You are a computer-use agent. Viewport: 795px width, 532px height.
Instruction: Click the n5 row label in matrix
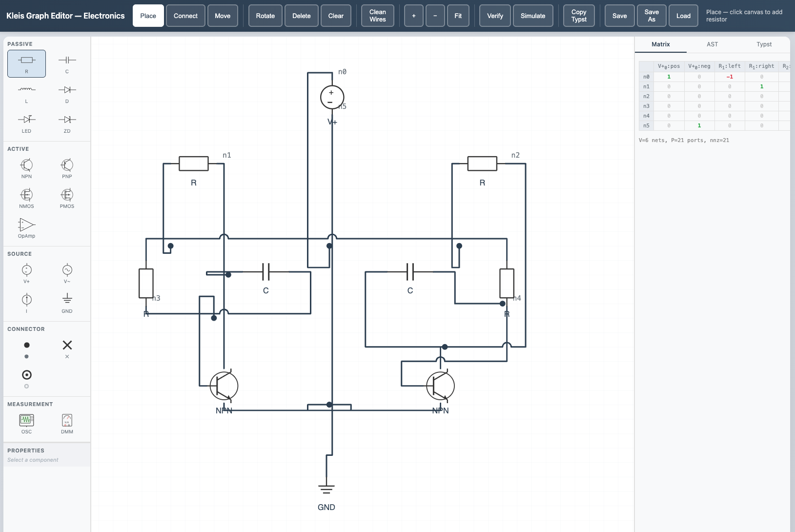[646, 125]
